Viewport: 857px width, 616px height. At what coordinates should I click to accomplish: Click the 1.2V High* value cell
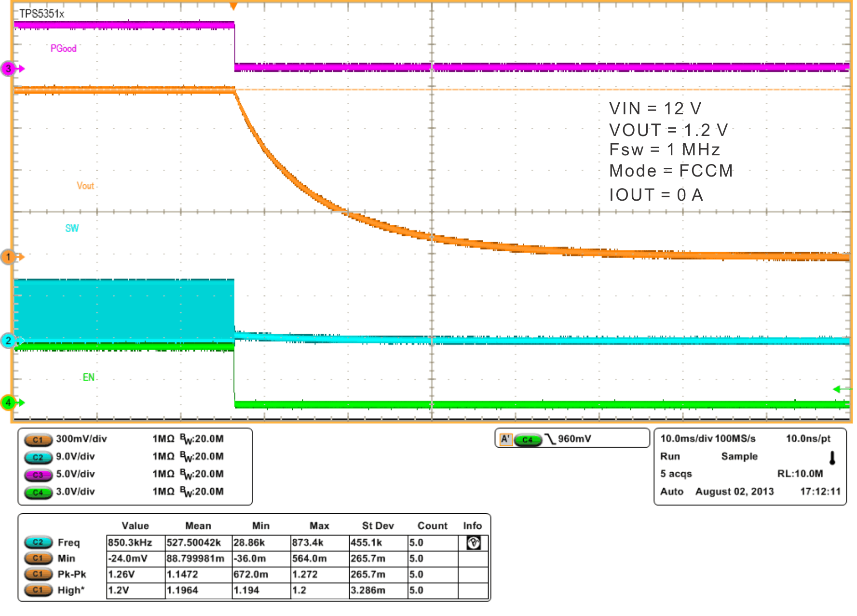click(x=136, y=590)
